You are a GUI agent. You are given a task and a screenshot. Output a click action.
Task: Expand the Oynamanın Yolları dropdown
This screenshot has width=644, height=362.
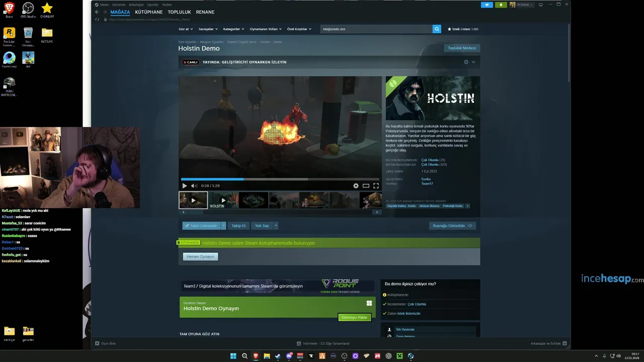pos(266,29)
